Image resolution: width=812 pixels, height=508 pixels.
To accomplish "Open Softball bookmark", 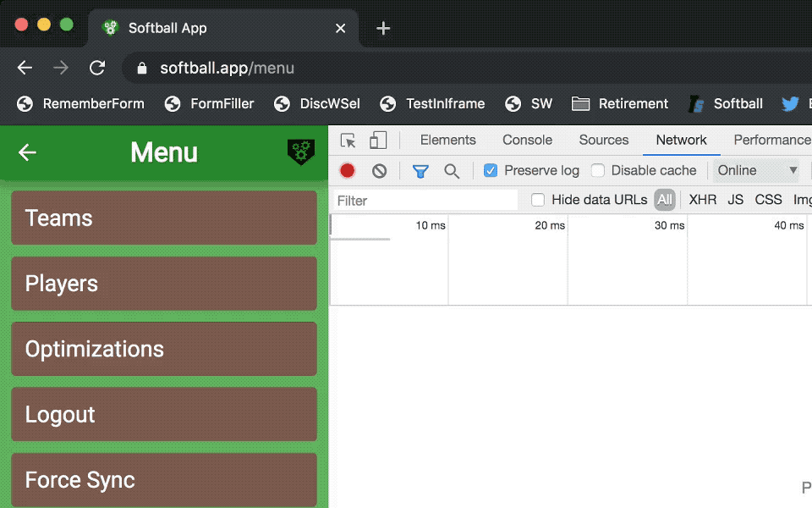I will pyautogui.click(x=726, y=103).
